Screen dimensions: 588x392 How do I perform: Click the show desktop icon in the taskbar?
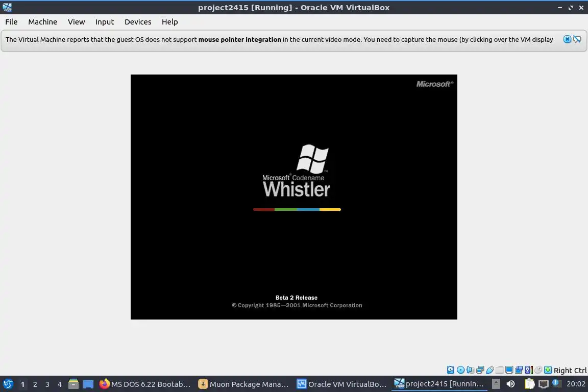click(x=88, y=384)
